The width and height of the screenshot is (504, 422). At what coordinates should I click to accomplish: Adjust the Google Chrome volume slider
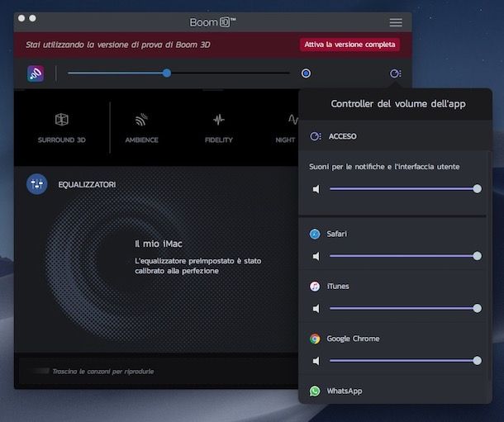[406, 360]
